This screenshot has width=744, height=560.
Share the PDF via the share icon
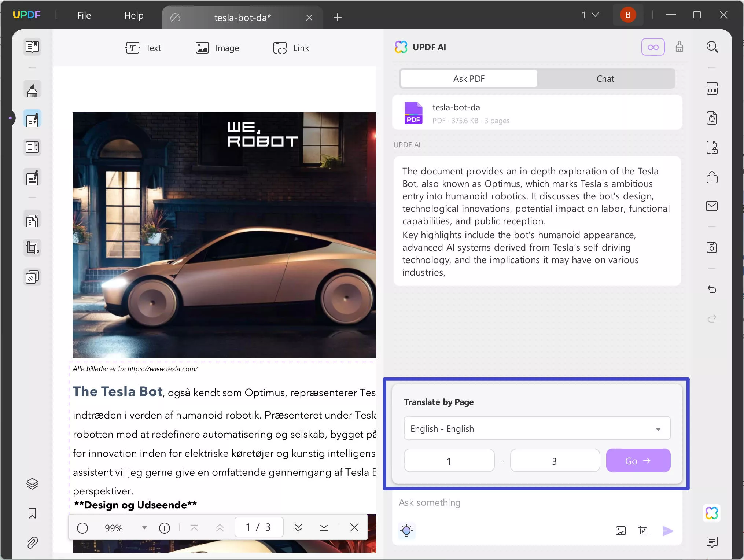pyautogui.click(x=712, y=177)
